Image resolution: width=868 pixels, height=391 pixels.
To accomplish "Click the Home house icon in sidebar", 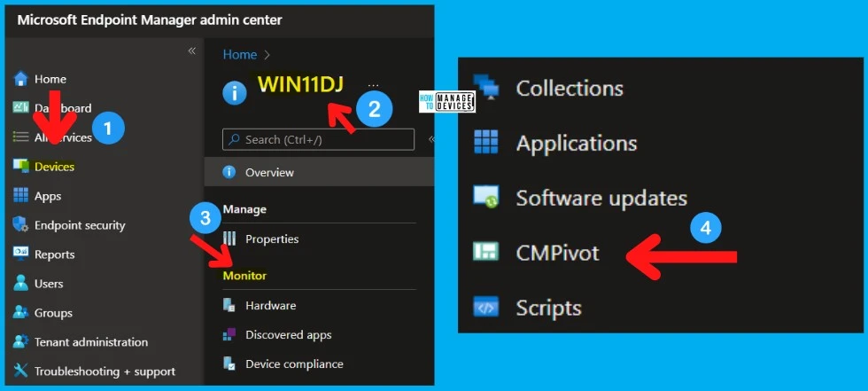I will (20, 79).
